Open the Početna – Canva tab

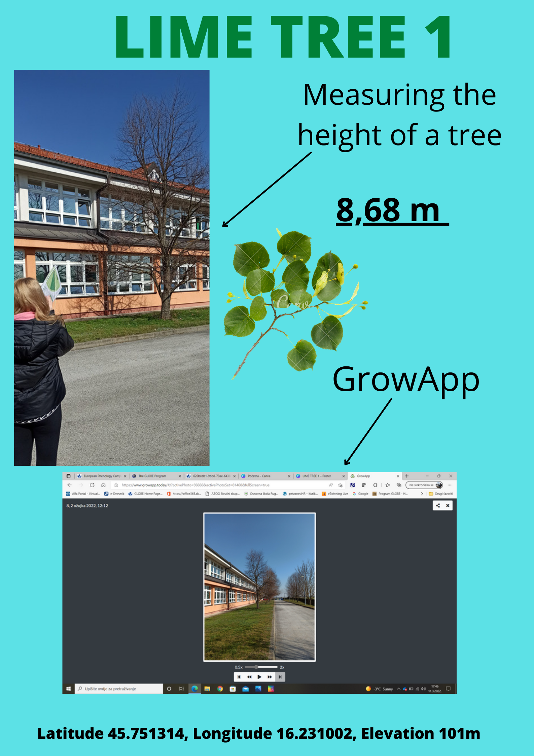click(x=259, y=476)
